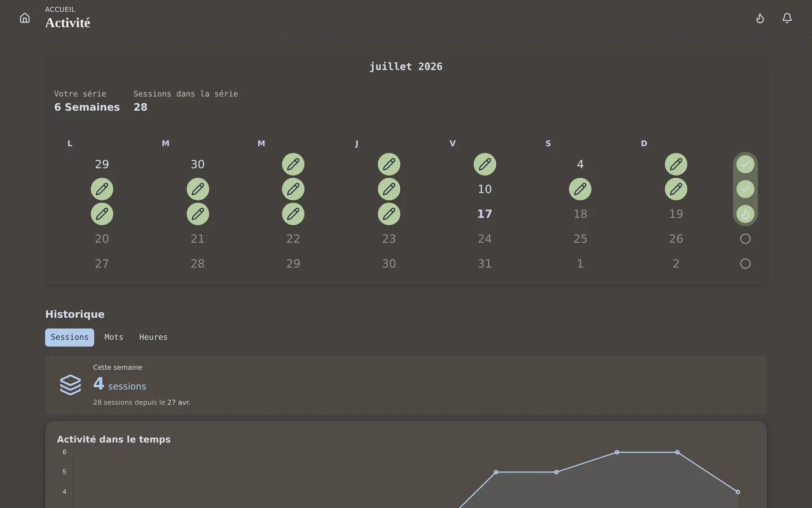The height and width of the screenshot is (508, 812).
Task: Click the completed checkmark for the second week
Action: (x=745, y=189)
